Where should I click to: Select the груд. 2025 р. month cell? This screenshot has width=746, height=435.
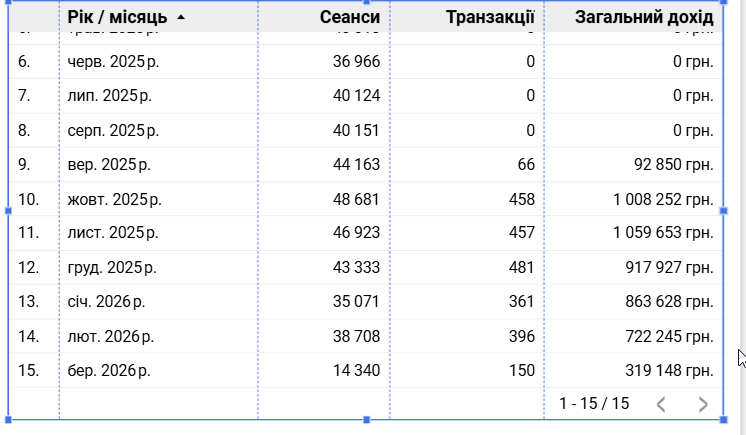coord(112,268)
